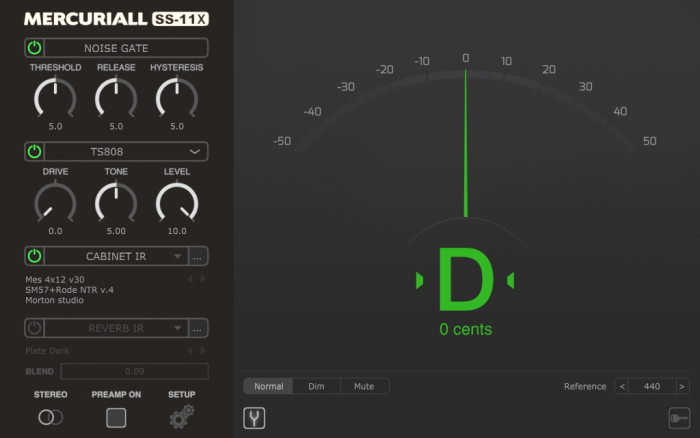Click the detected note D display
This screenshot has height=438, width=700.
pos(466,279)
